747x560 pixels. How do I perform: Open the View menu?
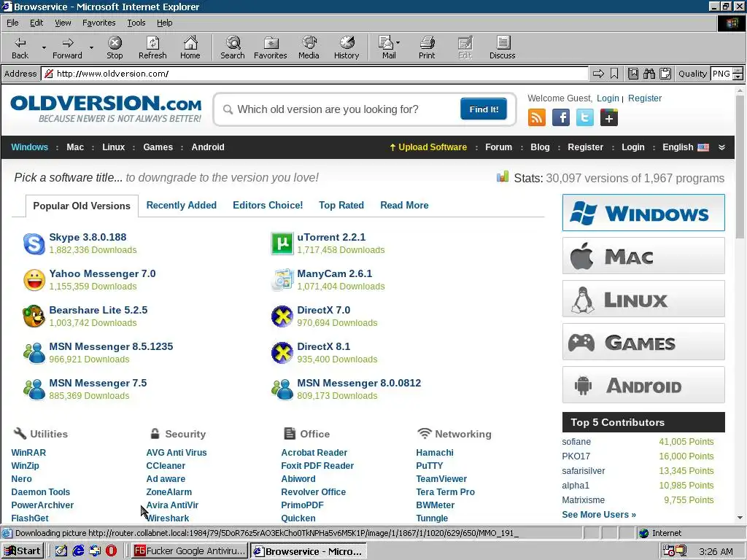coord(63,23)
